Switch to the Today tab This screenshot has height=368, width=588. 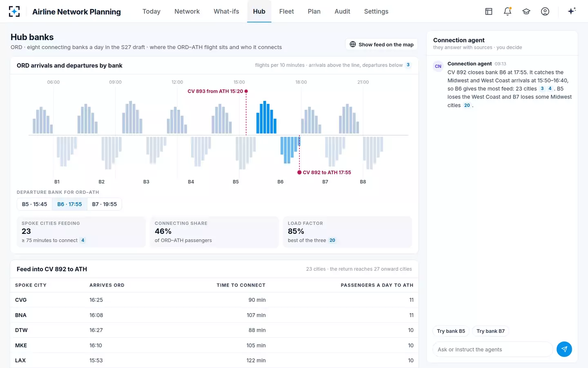151,11
